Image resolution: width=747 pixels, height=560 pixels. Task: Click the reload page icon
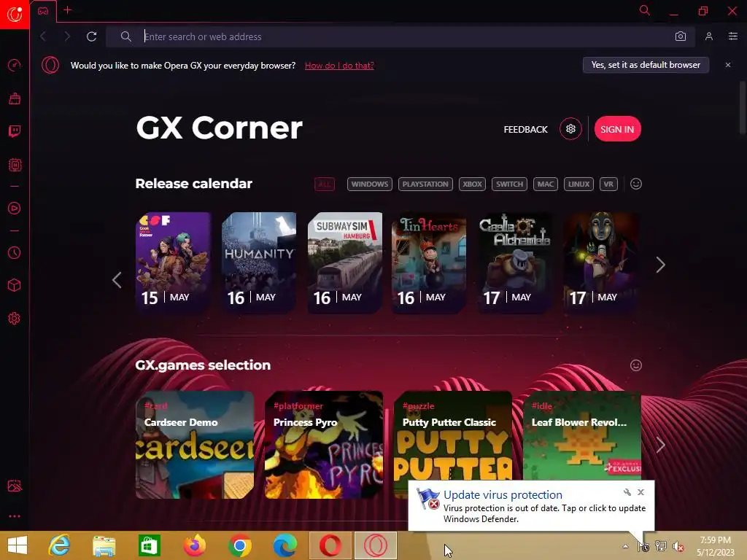[x=91, y=36]
